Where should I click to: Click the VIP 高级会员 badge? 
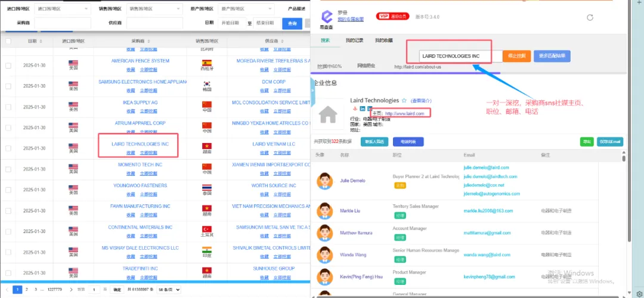point(393,17)
